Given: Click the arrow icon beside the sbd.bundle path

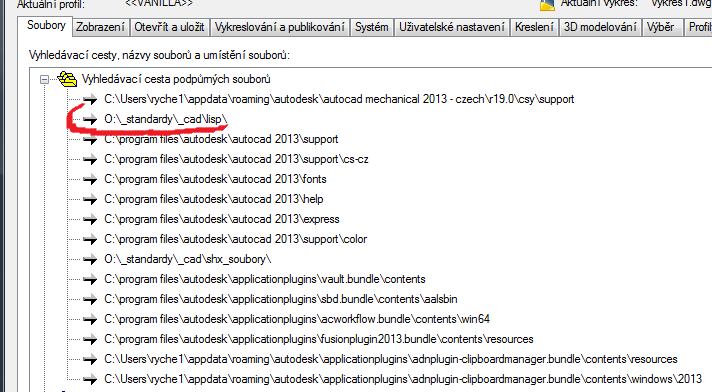Looking at the screenshot, I should 90,299.
